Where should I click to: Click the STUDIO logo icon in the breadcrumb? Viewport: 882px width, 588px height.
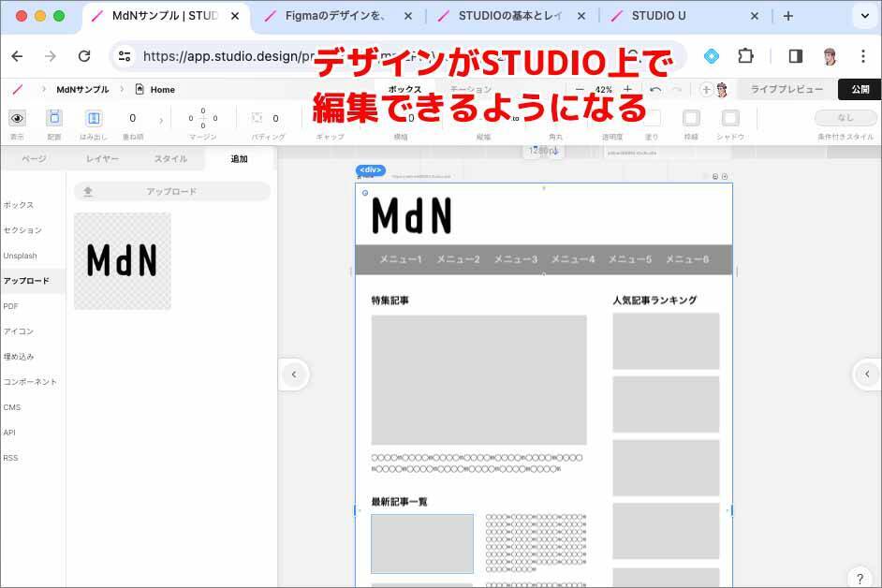click(x=17, y=90)
